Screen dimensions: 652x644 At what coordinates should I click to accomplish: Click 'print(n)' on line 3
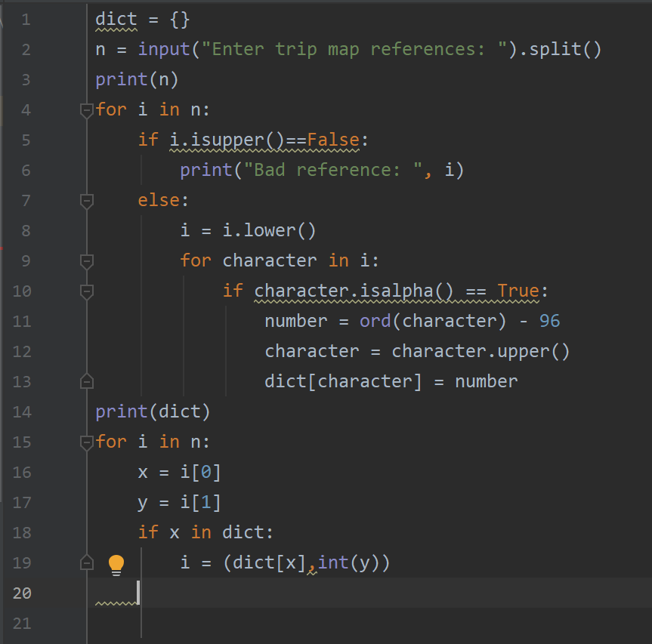137,80
